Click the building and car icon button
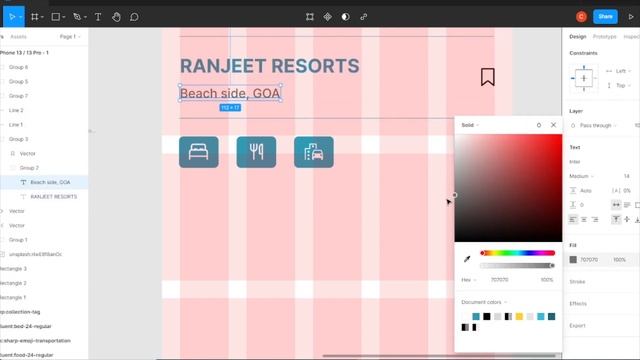The height and width of the screenshot is (360, 640). point(314,152)
